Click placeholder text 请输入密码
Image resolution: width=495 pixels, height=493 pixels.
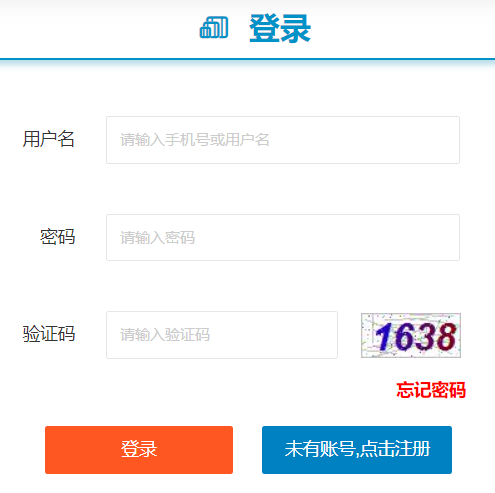[x=157, y=238]
